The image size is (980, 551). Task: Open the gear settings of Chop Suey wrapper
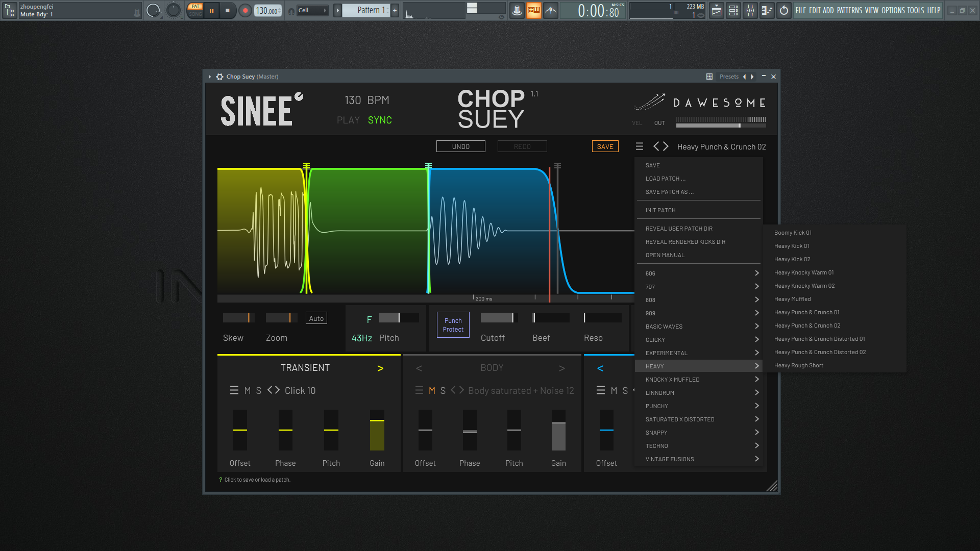tap(219, 77)
